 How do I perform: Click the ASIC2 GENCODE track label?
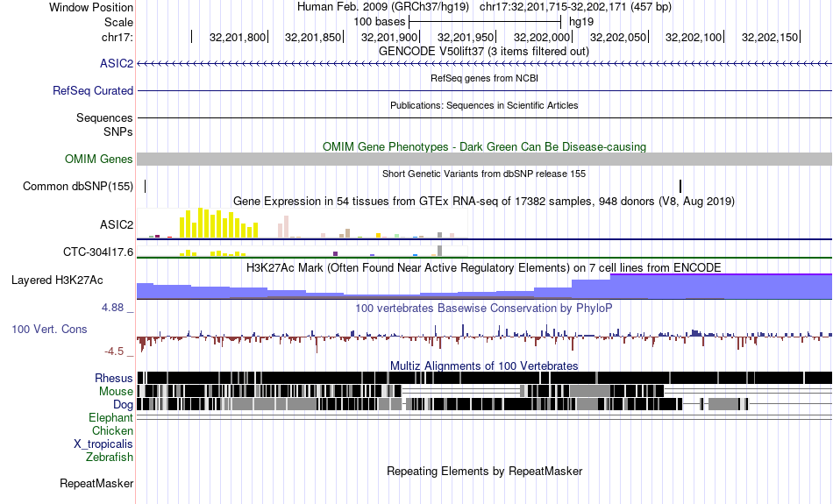(x=117, y=64)
